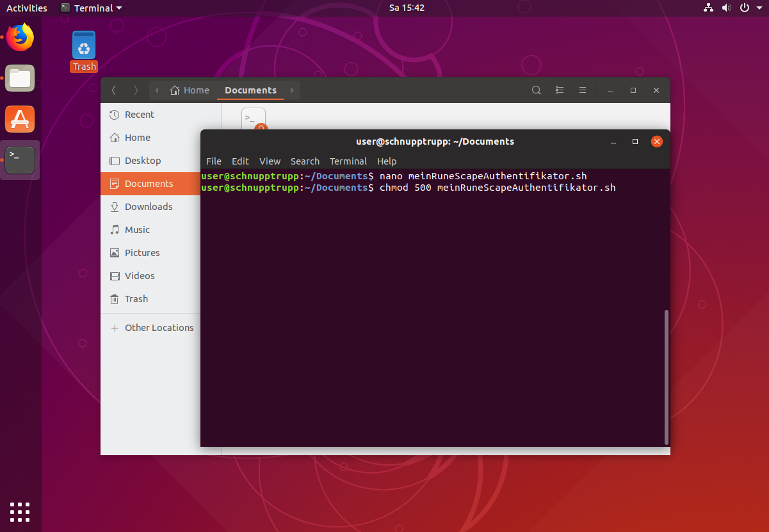The width and height of the screenshot is (769, 532).
Task: Click the clock showing Sa 15:42
Action: point(407,8)
